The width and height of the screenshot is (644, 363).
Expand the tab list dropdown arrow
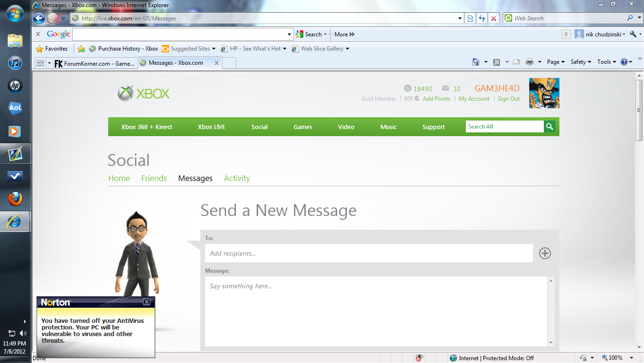click(x=49, y=63)
